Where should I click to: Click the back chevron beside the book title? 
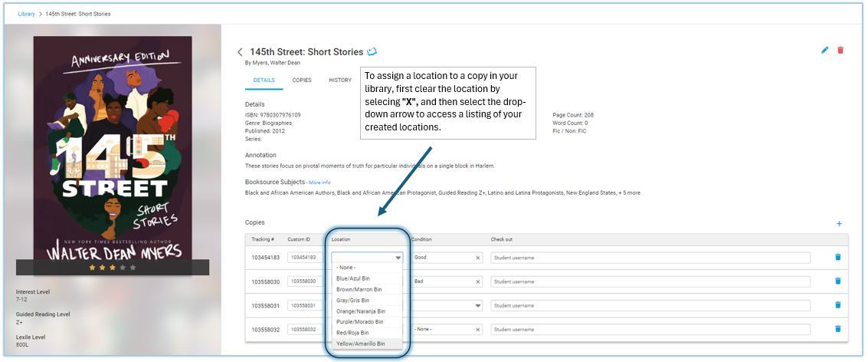240,52
